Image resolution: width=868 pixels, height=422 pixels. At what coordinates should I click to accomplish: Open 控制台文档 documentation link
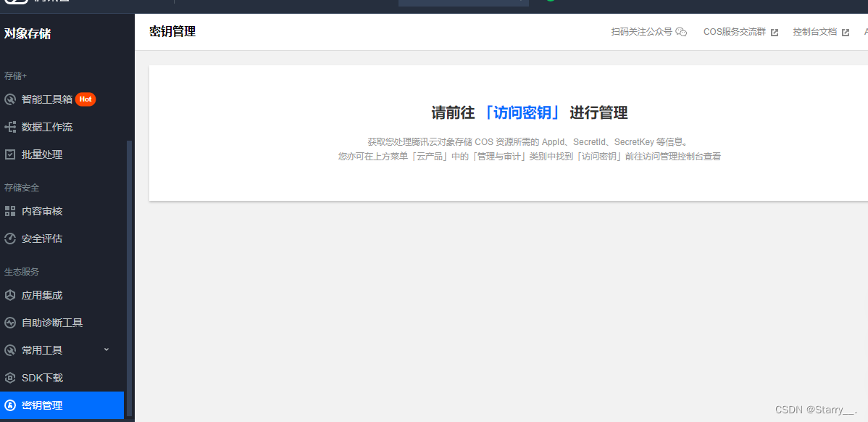click(815, 32)
